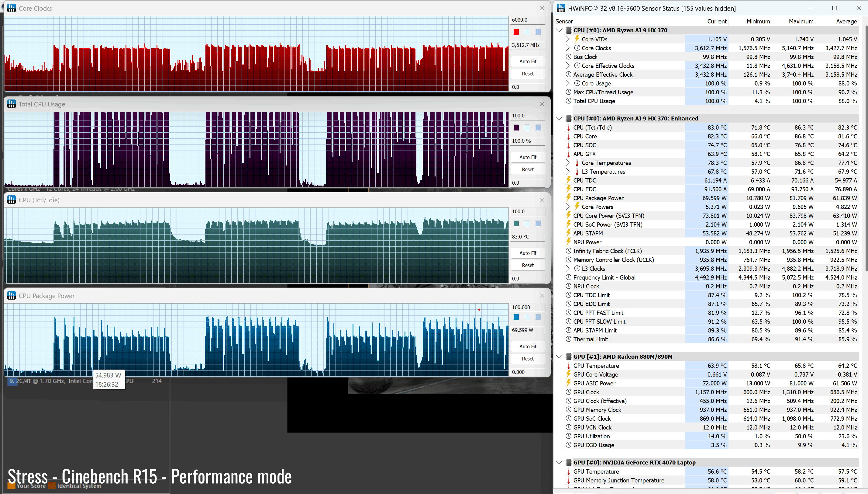Click the thermometer icon next to CPU (Tctl/Tdie)
This screenshot has width=868, height=494.
click(568, 127)
